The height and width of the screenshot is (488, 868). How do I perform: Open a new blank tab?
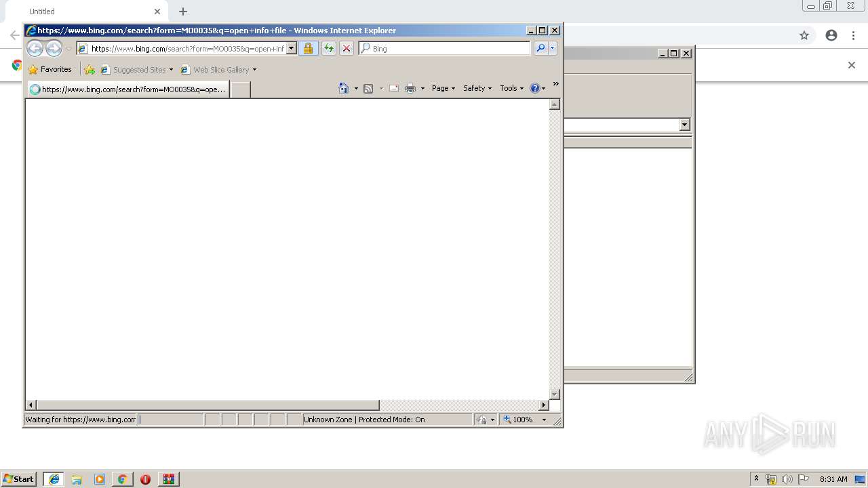coord(240,89)
